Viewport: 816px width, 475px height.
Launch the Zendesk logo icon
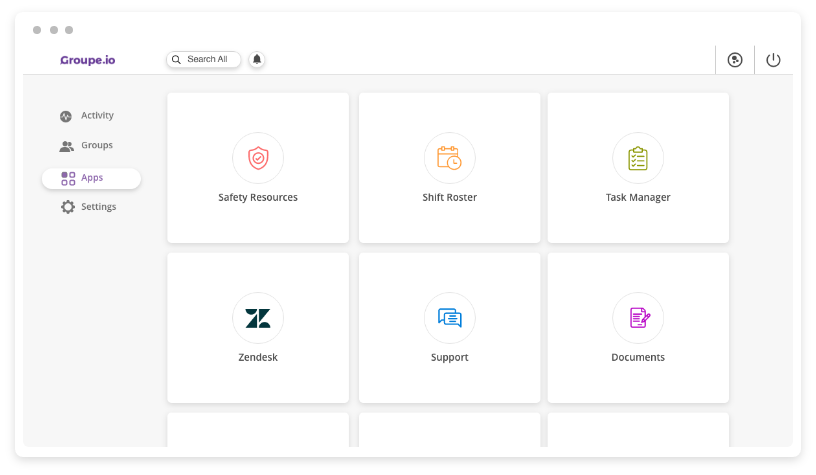pyautogui.click(x=258, y=318)
